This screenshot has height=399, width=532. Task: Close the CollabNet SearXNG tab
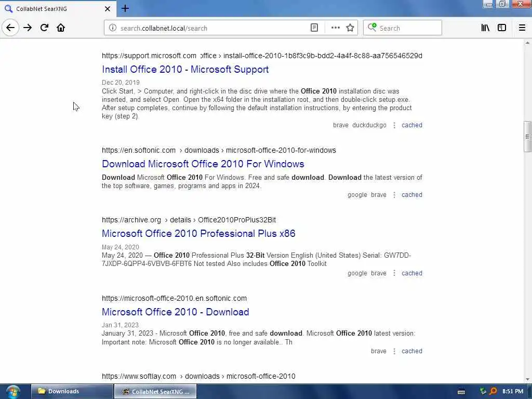(108, 9)
